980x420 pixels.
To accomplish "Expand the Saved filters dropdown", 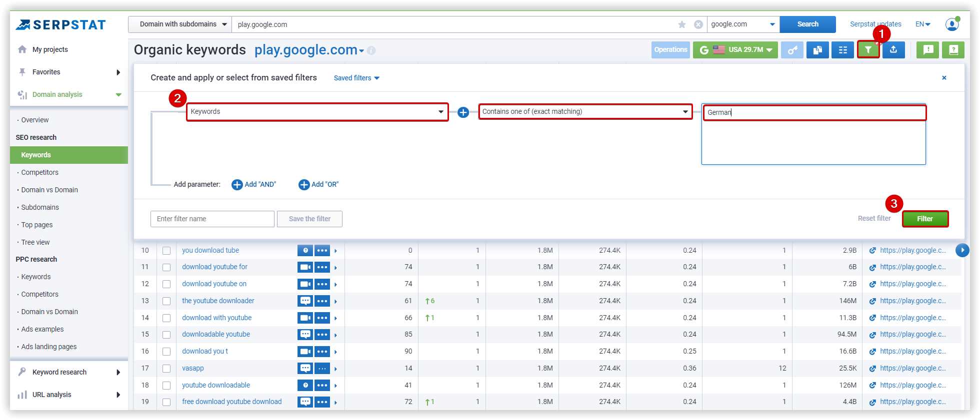I will pyautogui.click(x=356, y=78).
